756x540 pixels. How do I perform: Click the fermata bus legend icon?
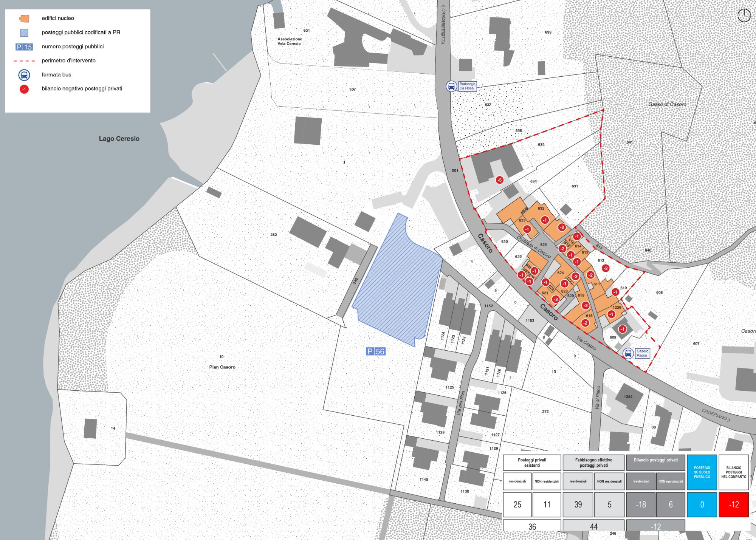(x=24, y=75)
